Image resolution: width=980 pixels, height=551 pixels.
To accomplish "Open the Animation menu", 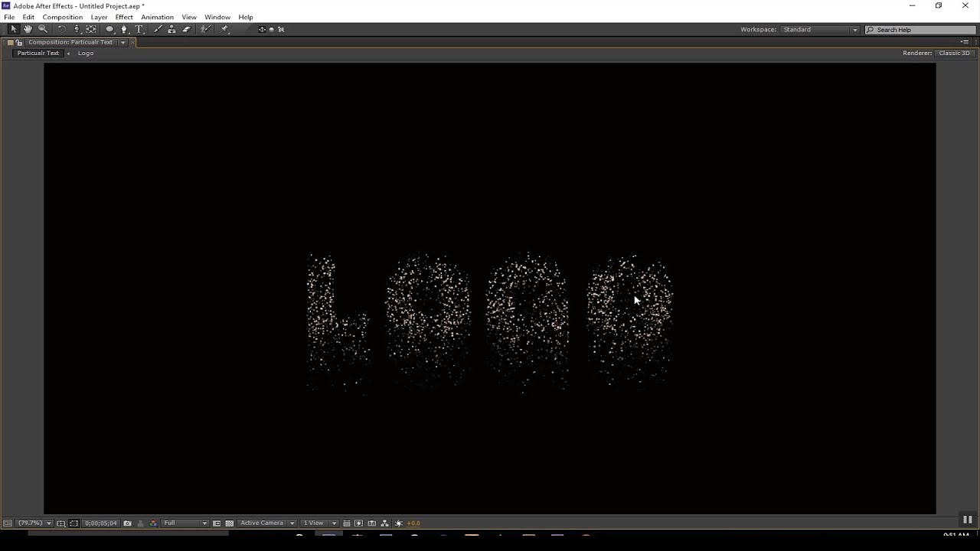I will point(157,17).
